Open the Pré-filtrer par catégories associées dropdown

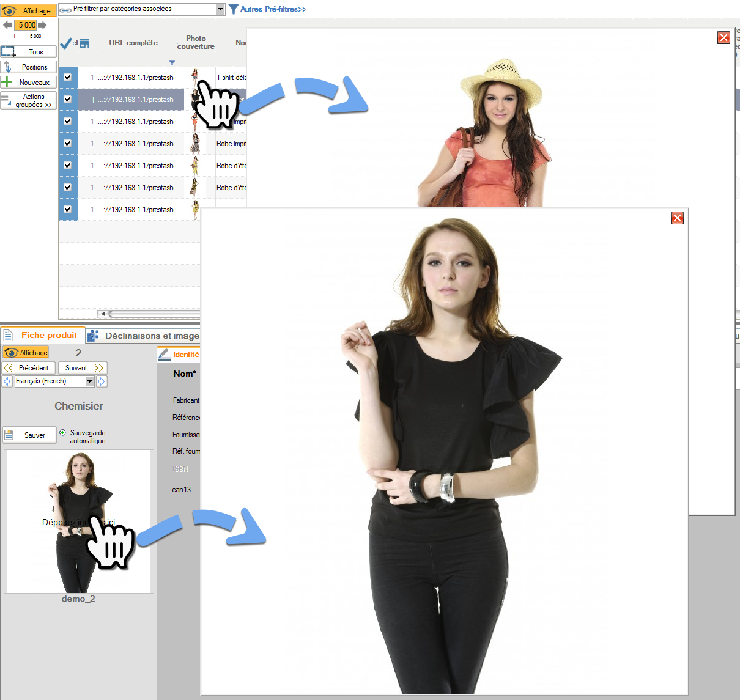220,9
